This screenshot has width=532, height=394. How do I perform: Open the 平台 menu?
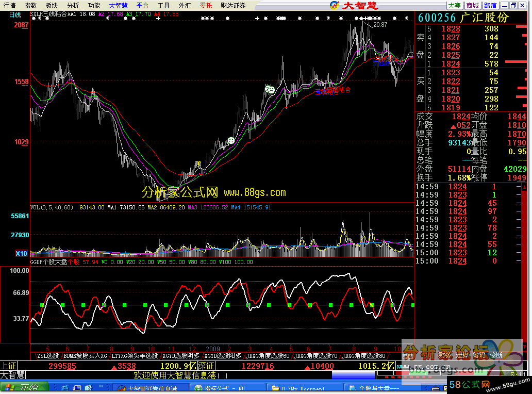[142, 6]
